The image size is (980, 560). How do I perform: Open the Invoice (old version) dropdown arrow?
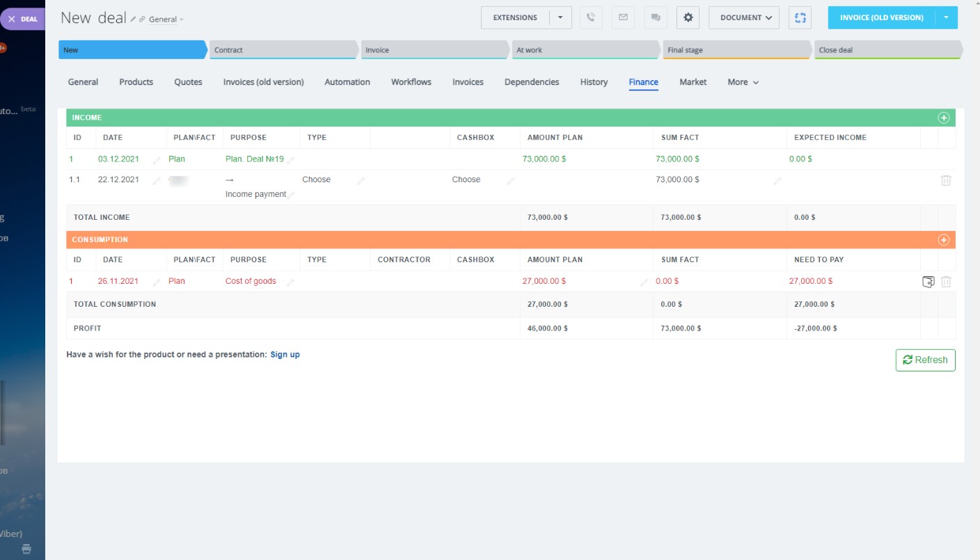coord(946,17)
